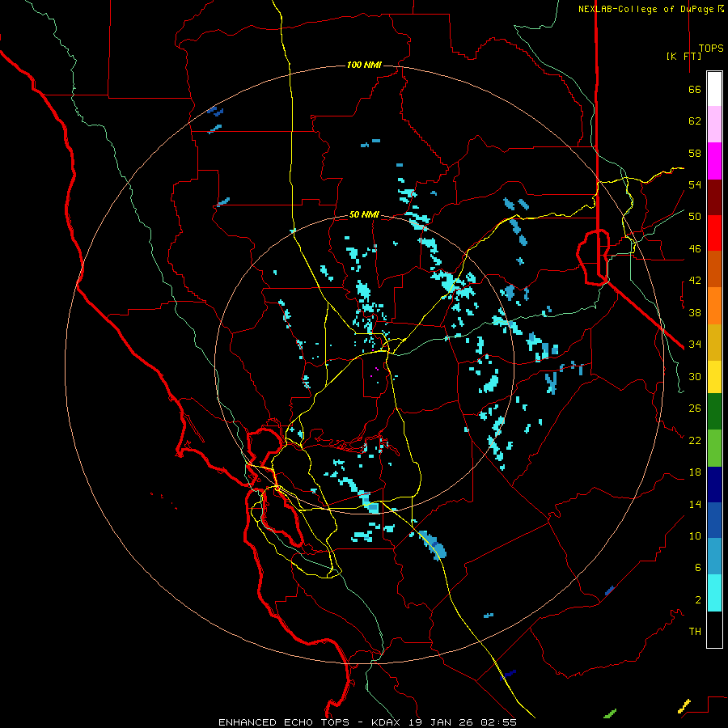Click the 58 legend value label

[x=695, y=153]
